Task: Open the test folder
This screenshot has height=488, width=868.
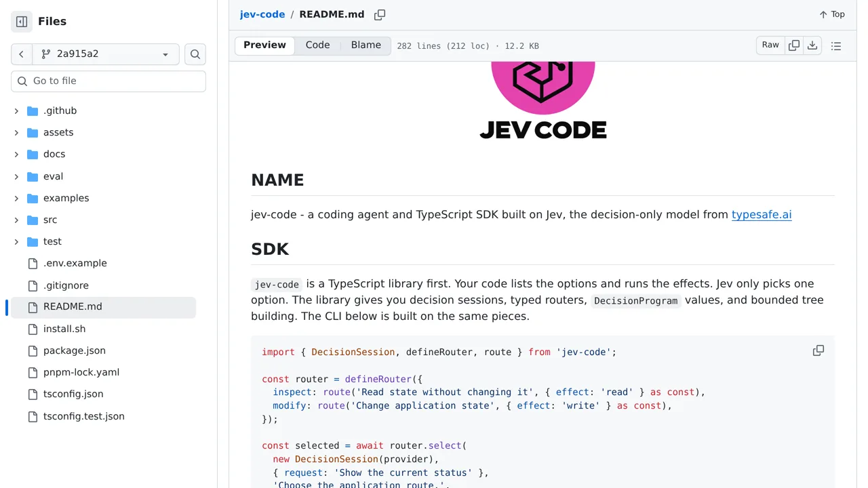Action: 52,241
